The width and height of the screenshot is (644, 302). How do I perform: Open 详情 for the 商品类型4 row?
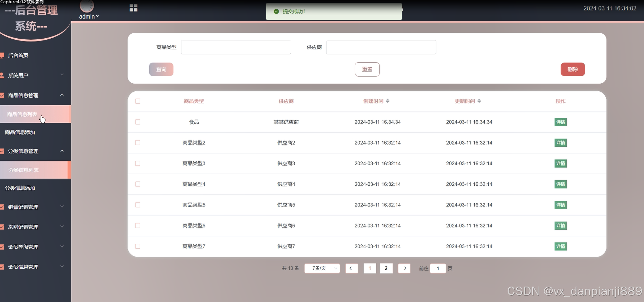tap(561, 184)
